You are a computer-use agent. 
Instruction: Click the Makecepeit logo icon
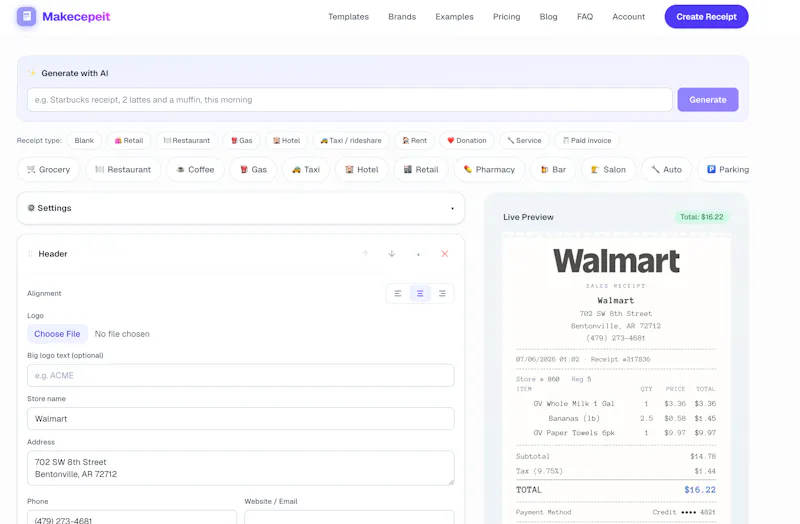click(x=27, y=16)
